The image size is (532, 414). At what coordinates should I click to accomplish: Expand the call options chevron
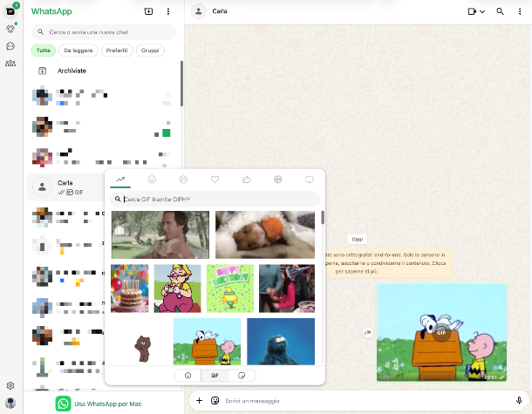(x=482, y=11)
